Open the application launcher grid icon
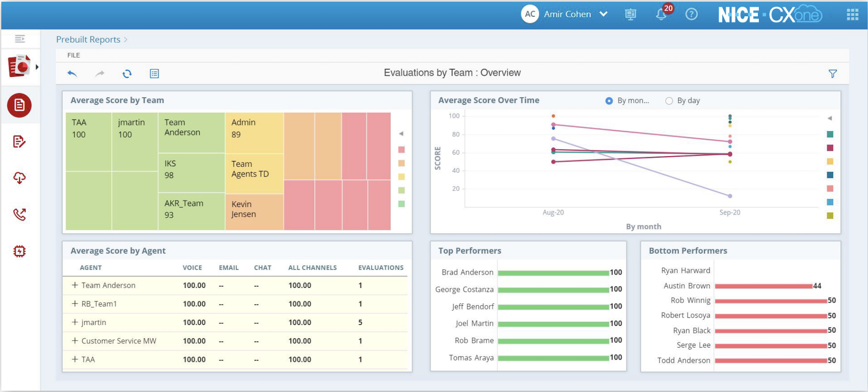 (852, 14)
